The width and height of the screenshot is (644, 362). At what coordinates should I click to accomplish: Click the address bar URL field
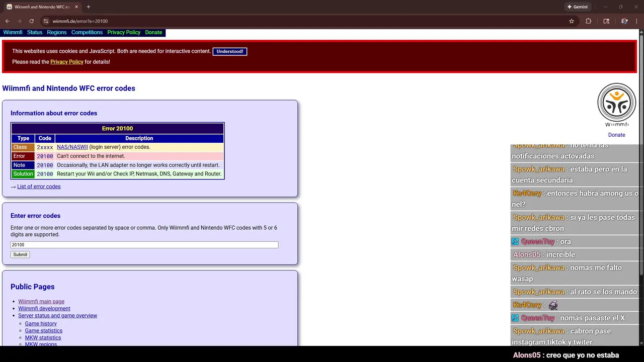pyautogui.click(x=302, y=21)
